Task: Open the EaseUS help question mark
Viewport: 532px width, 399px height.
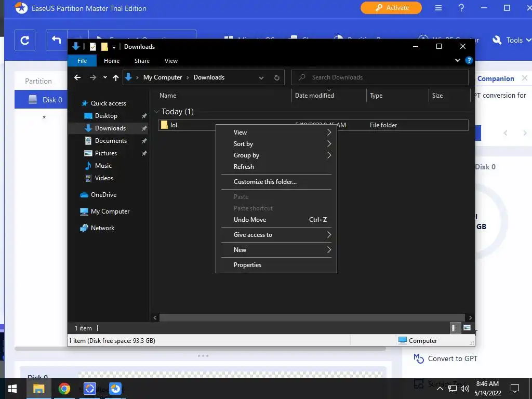Action: [461, 8]
